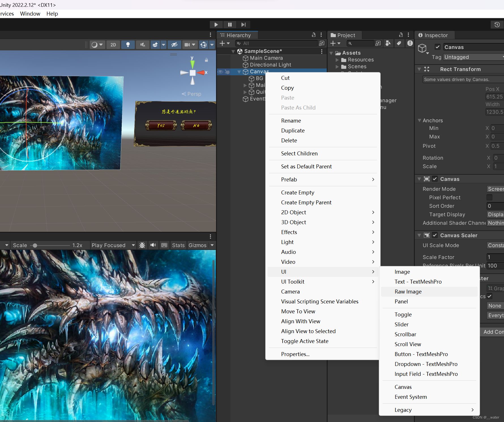Click Search by Type icon in Project
Image resolution: width=504 pixels, height=422 pixels.
click(x=388, y=43)
